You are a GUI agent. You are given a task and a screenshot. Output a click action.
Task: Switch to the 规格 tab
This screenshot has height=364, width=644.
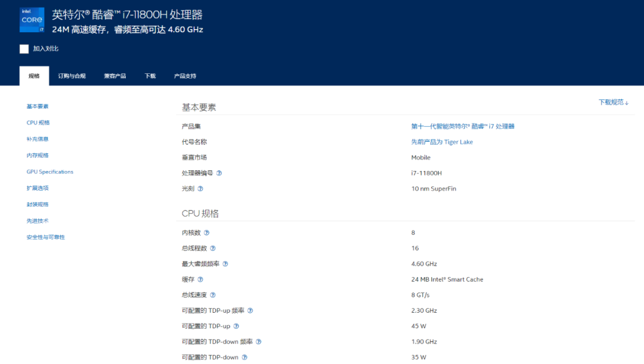(x=34, y=76)
